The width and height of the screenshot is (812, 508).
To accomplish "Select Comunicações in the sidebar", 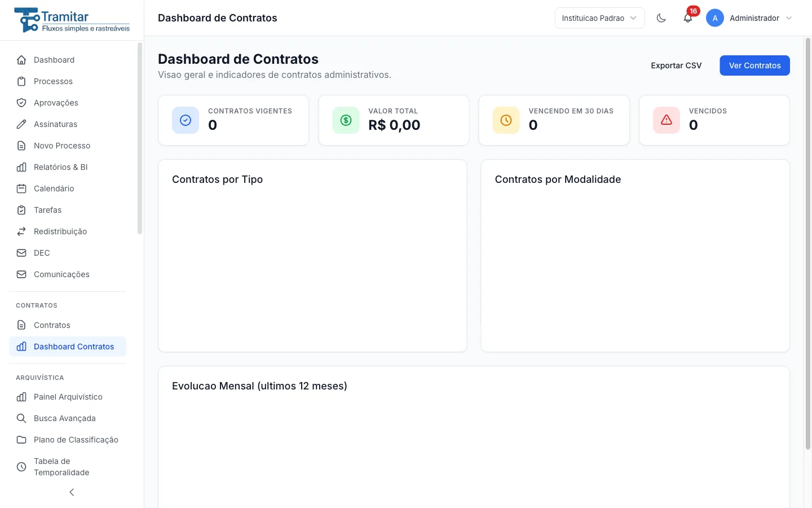I will coord(68,274).
